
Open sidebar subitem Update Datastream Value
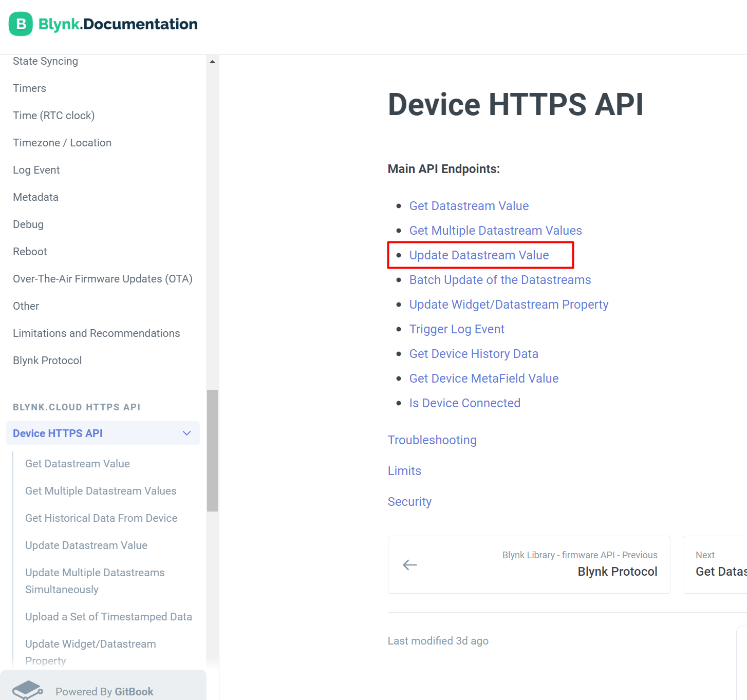pyautogui.click(x=86, y=545)
